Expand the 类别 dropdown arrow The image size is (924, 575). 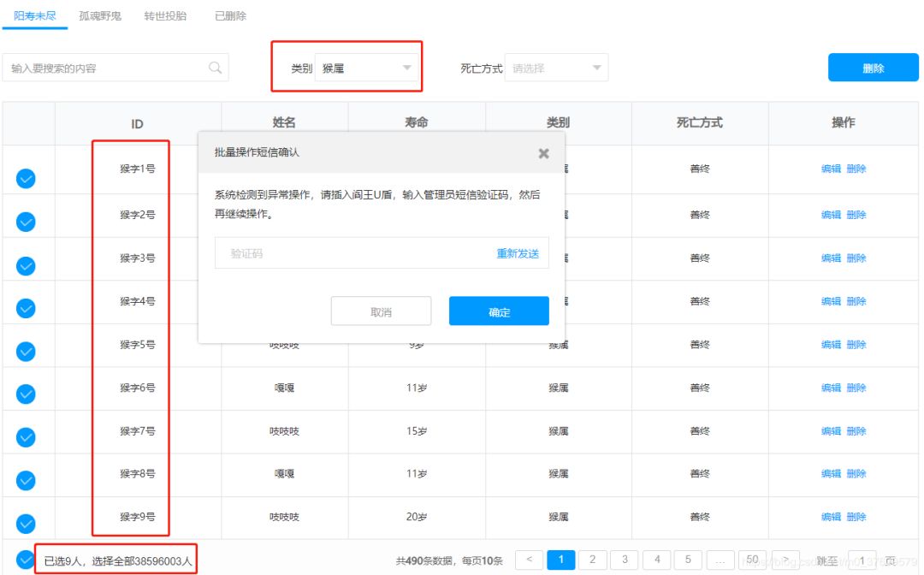[x=408, y=67]
